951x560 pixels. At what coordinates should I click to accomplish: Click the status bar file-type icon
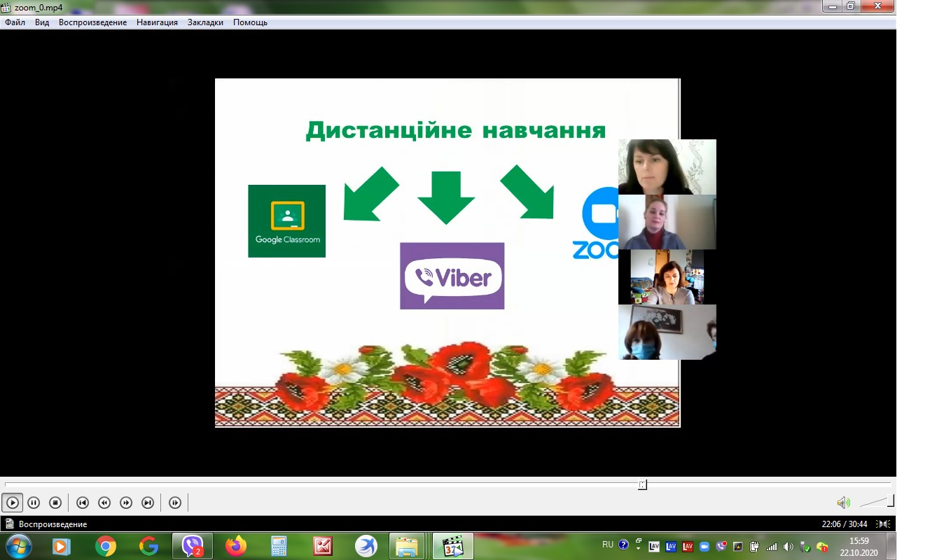[9, 524]
